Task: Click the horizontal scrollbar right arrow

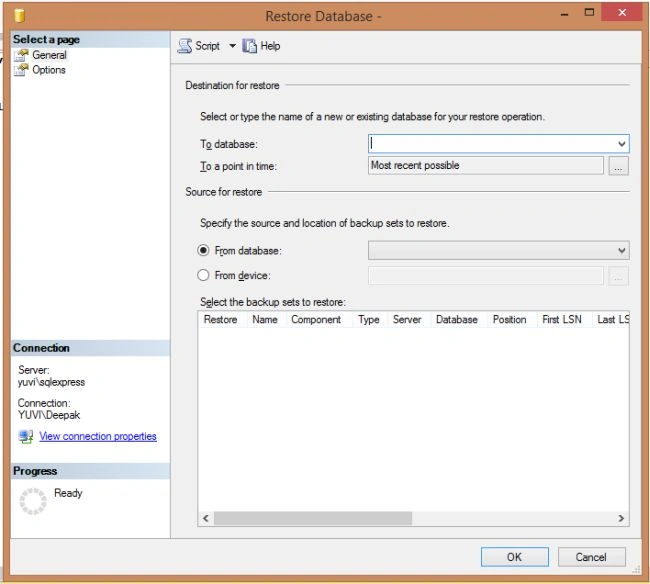Action: (621, 518)
